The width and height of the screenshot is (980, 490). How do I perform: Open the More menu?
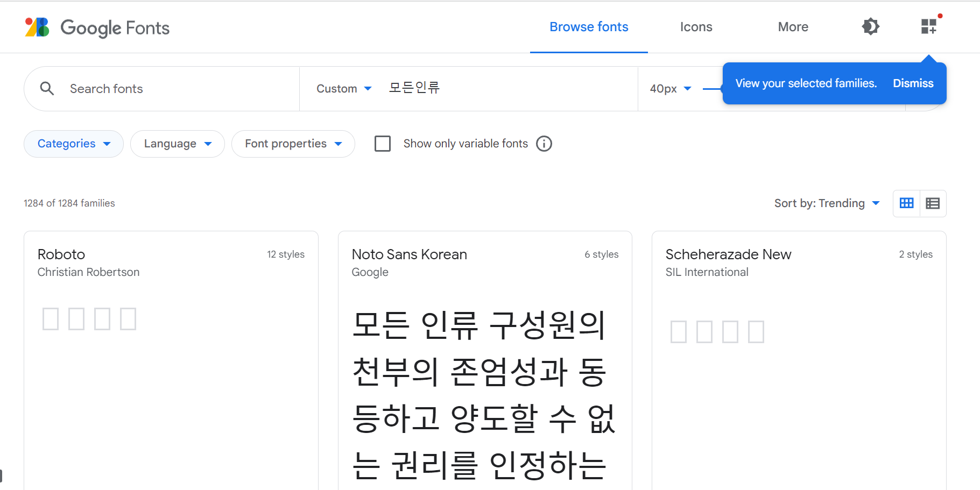(793, 27)
